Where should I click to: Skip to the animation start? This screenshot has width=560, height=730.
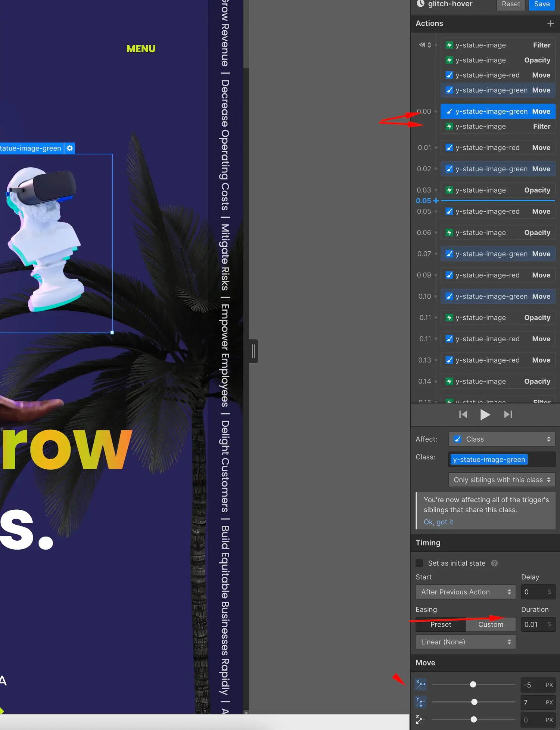[463, 414]
